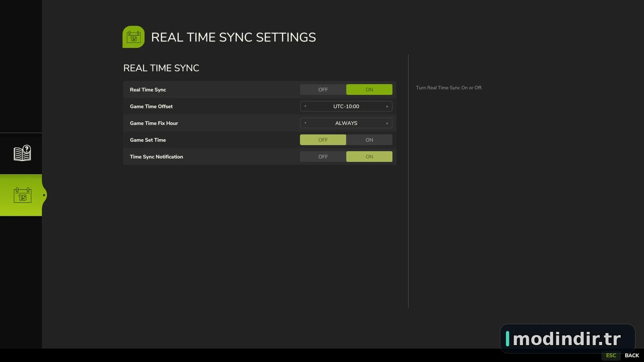Turn Real Time Sync OFF
The width and height of the screenshot is (644, 362).
[x=323, y=90]
